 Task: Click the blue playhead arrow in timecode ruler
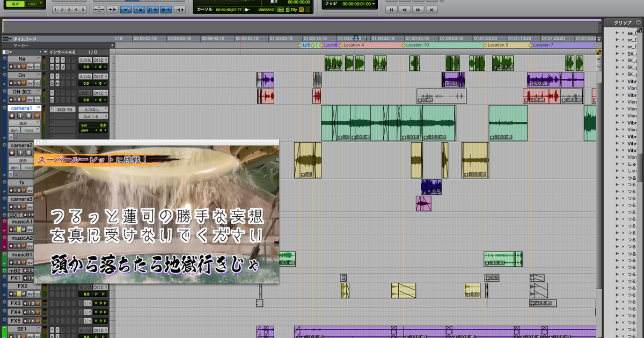point(356,39)
